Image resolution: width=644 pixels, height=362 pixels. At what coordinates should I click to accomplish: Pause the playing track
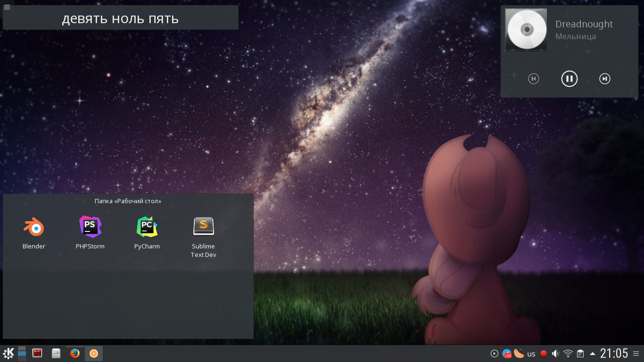pos(569,79)
